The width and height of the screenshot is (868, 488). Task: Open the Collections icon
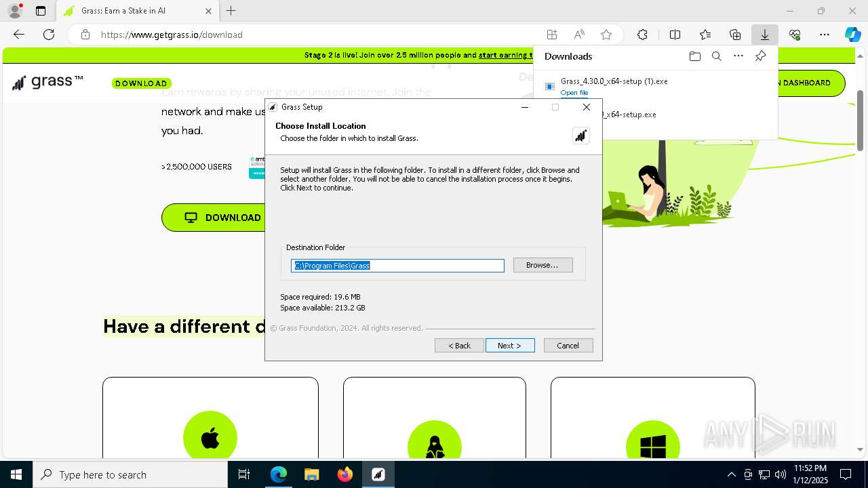tap(735, 35)
